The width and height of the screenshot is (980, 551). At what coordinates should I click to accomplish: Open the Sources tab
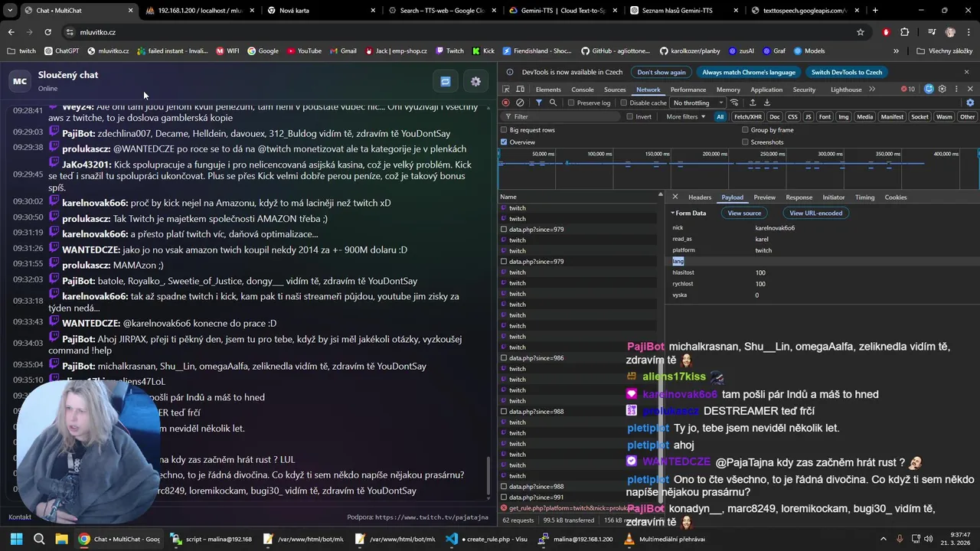(615, 90)
